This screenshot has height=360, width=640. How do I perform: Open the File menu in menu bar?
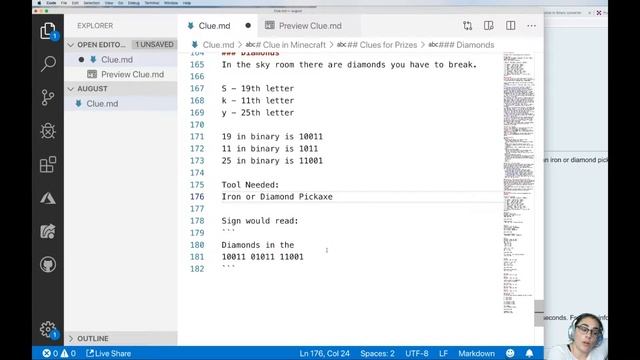coord(64,3)
